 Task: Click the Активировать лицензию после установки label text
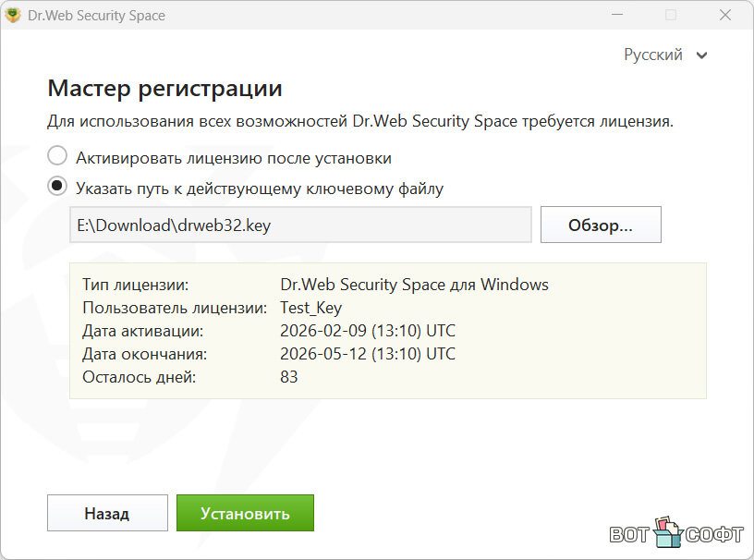pos(233,158)
